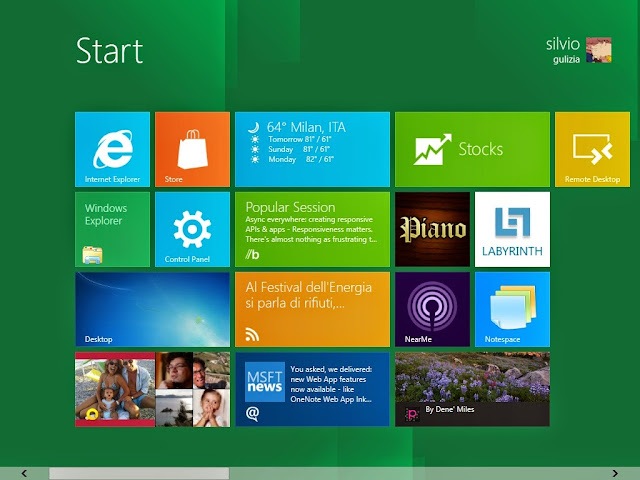This screenshot has height=480, width=640.
Task: Click the Start heading text
Action: (109, 51)
